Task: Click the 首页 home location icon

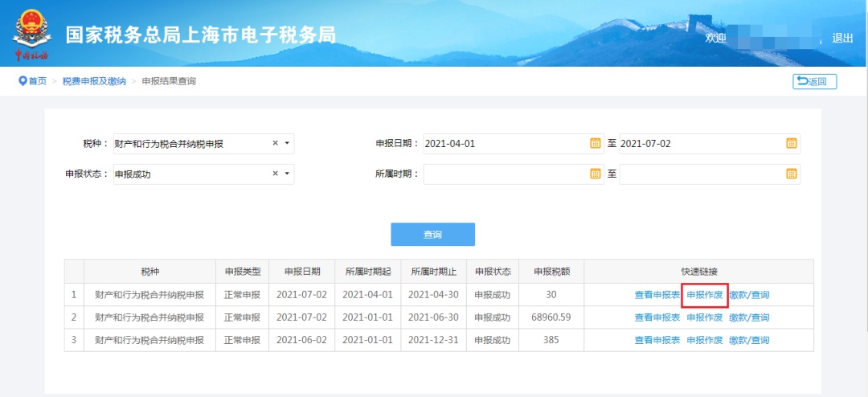Action: click(23, 81)
